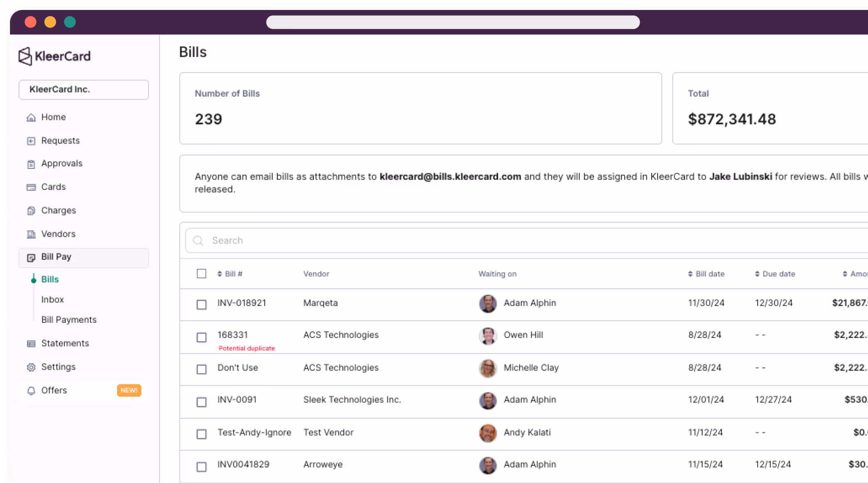Click the KleerCard logo icon

25,56
